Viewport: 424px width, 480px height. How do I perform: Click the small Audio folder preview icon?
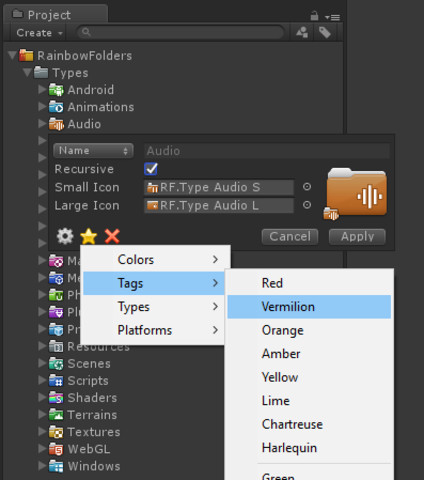tap(331, 214)
